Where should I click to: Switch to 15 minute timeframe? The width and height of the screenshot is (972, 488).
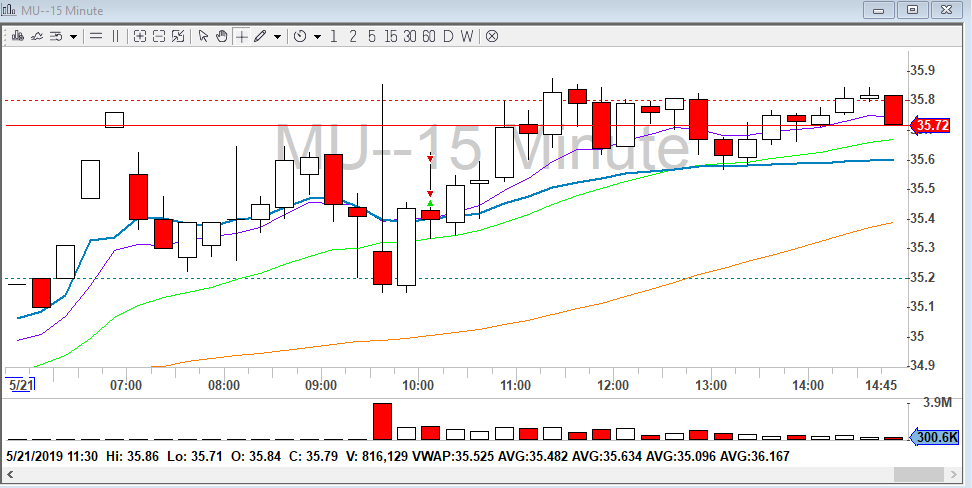point(391,37)
